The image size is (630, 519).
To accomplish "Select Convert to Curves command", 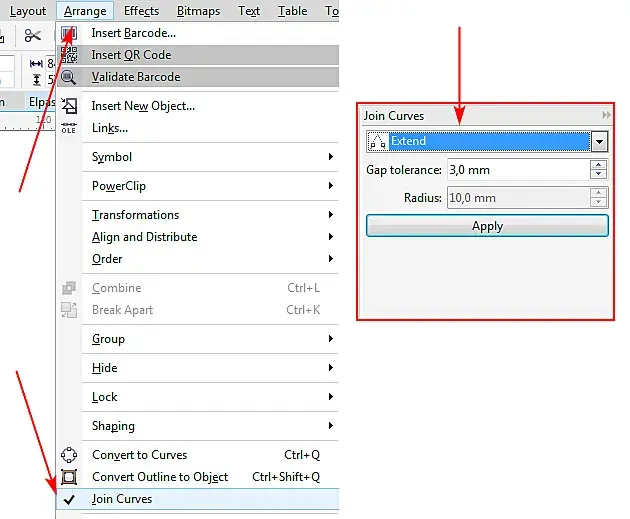I will (198, 455).
